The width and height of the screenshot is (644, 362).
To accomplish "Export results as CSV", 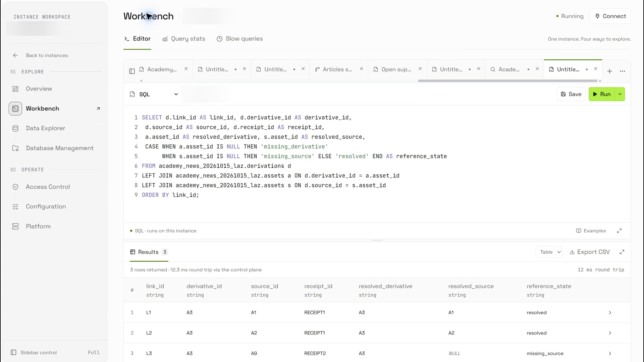I will coord(590,252).
